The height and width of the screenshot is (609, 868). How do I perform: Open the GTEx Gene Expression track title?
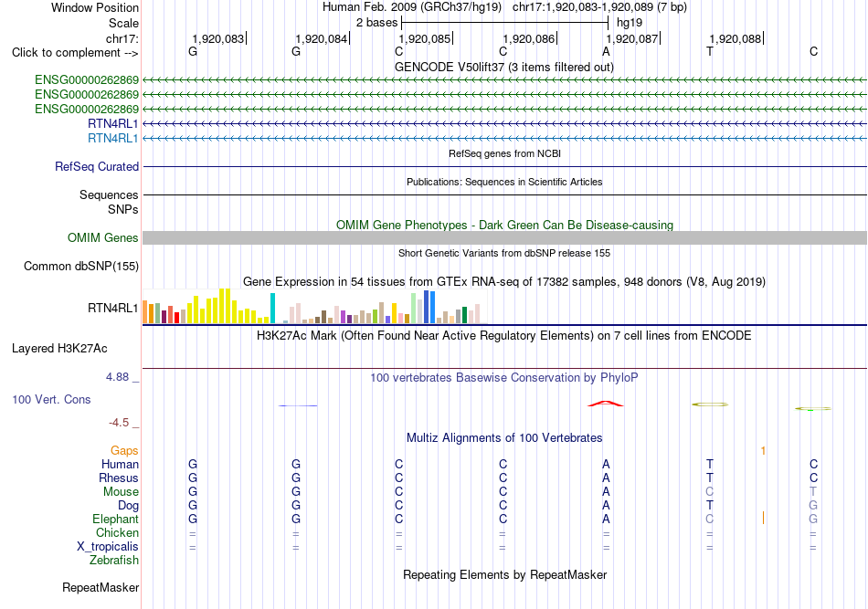tap(504, 281)
